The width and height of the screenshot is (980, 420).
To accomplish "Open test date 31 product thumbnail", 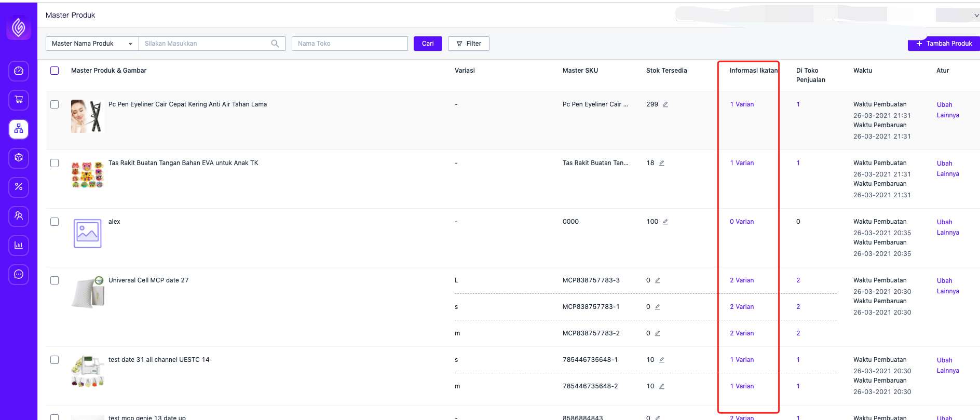I will click(x=88, y=372).
